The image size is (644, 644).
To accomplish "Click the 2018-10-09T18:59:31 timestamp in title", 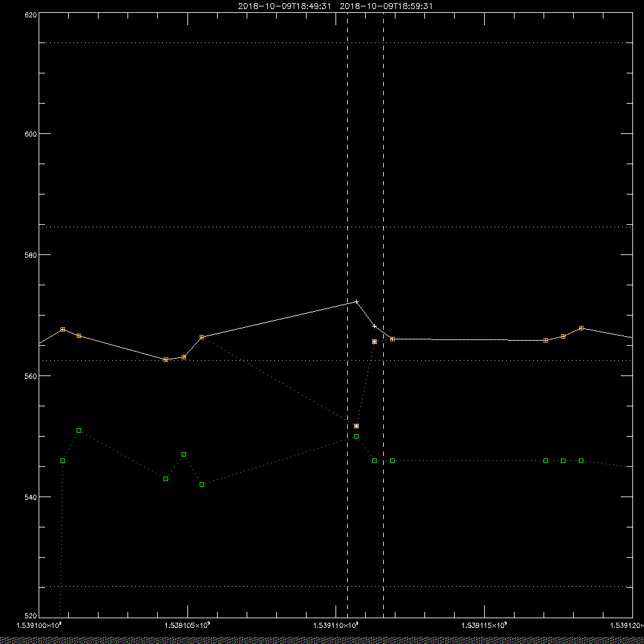I will (x=386, y=6).
